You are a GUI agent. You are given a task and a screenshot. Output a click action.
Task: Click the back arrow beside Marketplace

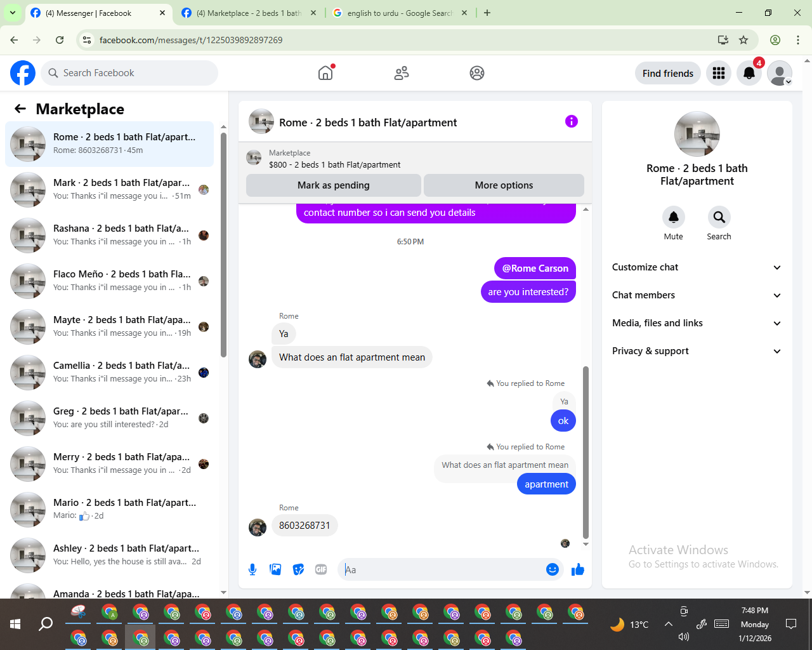[x=20, y=109]
